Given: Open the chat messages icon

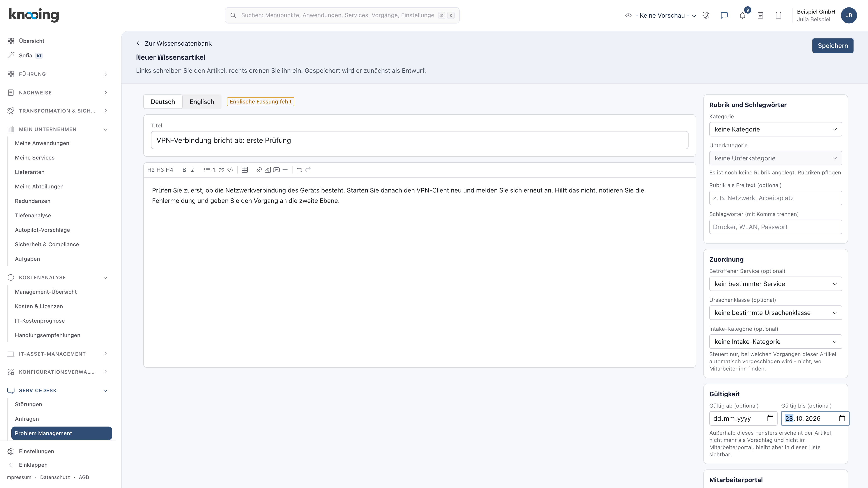Looking at the screenshot, I should tap(724, 16).
